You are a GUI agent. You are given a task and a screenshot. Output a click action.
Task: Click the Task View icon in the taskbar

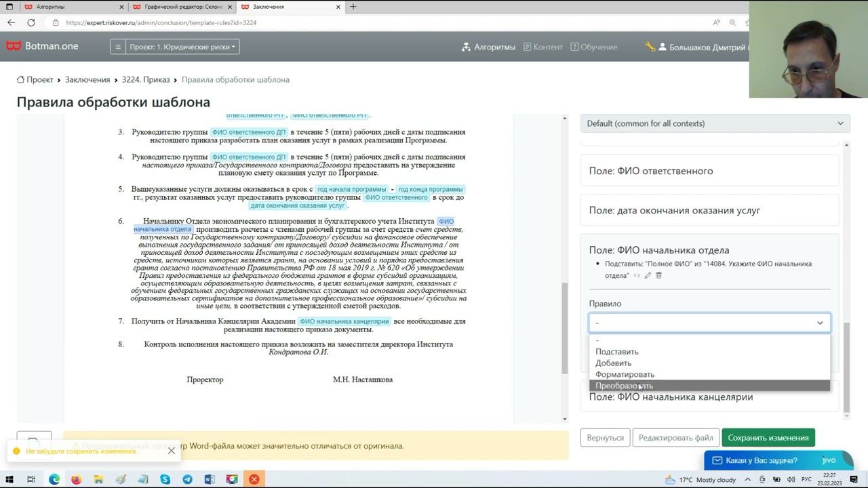31,479
